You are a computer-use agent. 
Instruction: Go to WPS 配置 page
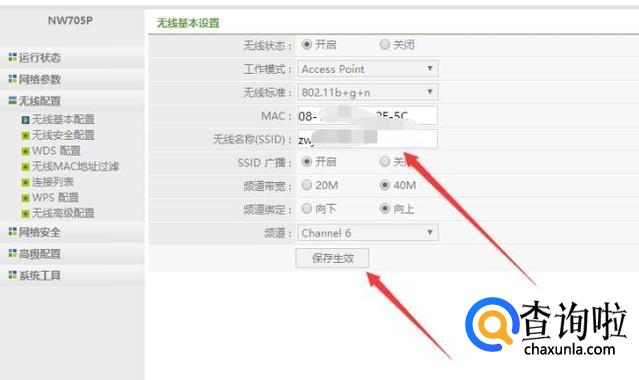tap(55, 197)
